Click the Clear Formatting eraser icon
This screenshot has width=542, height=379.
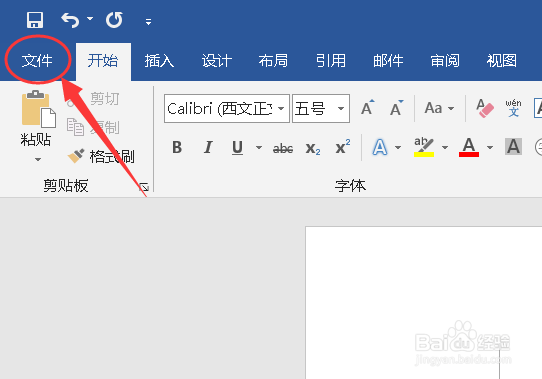coord(485,108)
